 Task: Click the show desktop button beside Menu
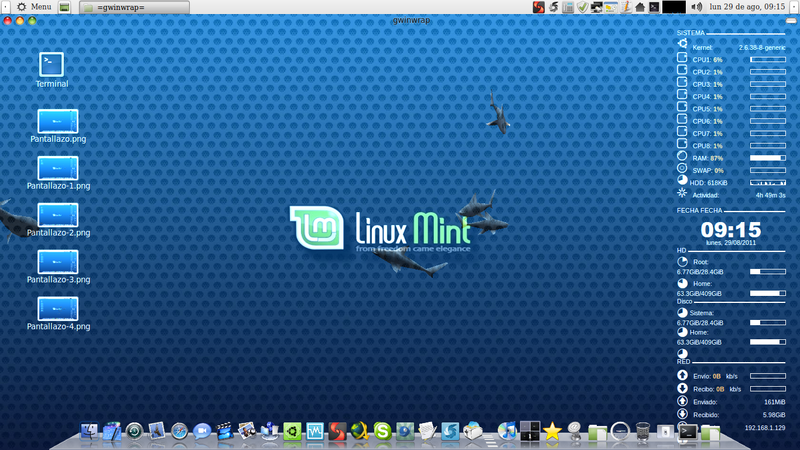(66, 7)
